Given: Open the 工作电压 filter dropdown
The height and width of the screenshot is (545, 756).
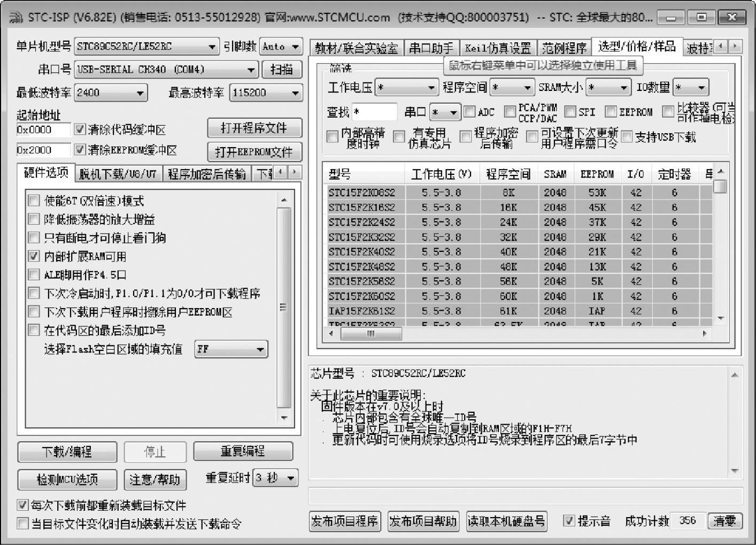Looking at the screenshot, I should (407, 87).
